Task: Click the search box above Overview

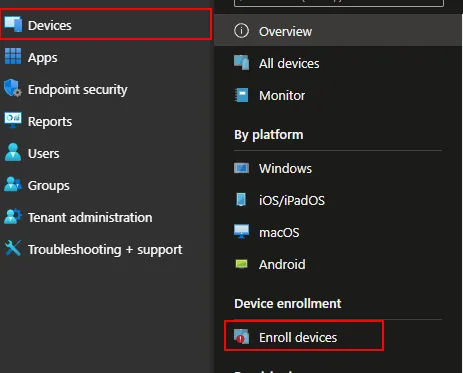Action: coord(339,3)
